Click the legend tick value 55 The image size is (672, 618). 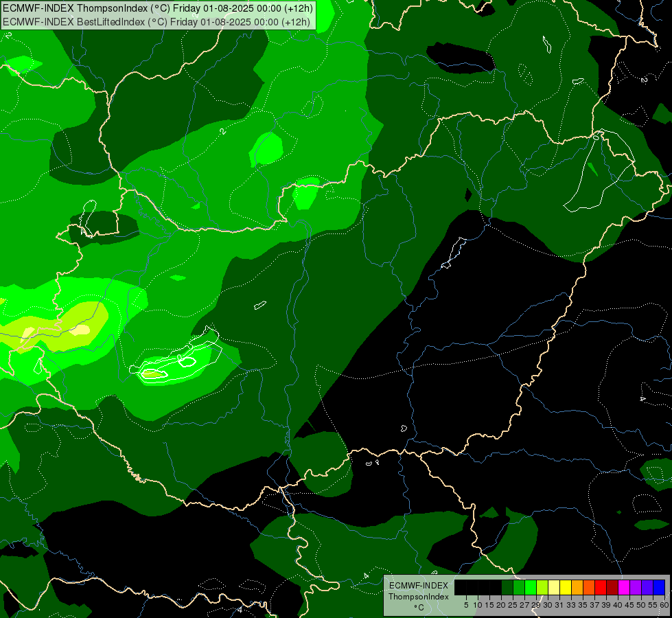653,605
